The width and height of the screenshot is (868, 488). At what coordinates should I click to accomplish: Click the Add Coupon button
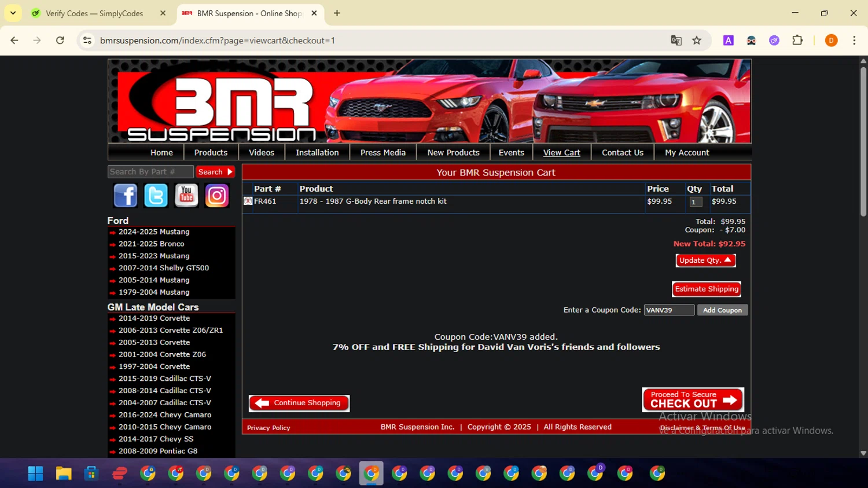(722, 310)
